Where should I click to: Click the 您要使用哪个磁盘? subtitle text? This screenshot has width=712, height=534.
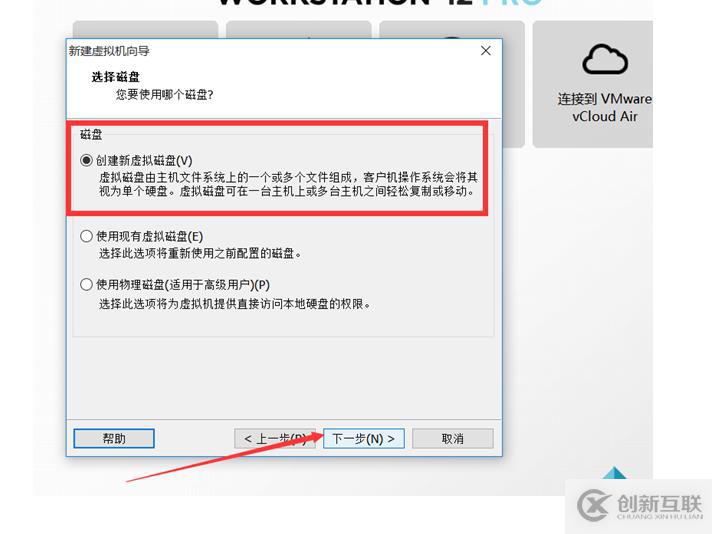tap(164, 94)
